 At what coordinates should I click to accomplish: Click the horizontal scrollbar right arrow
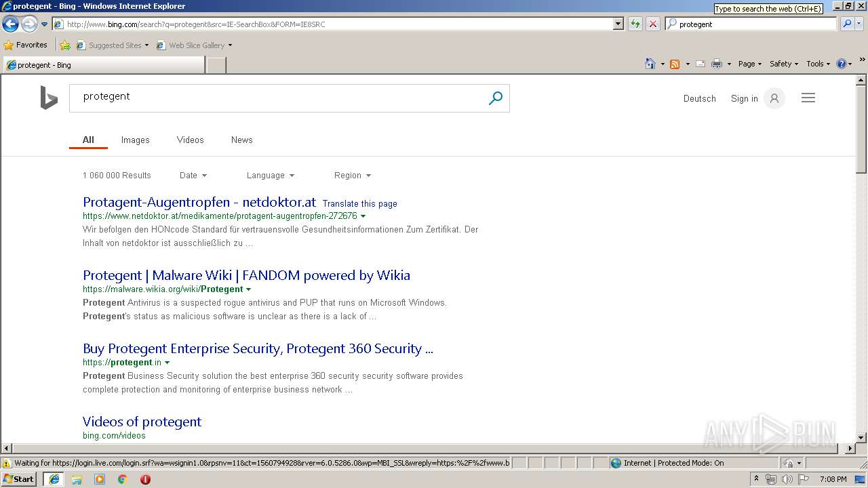(850, 449)
